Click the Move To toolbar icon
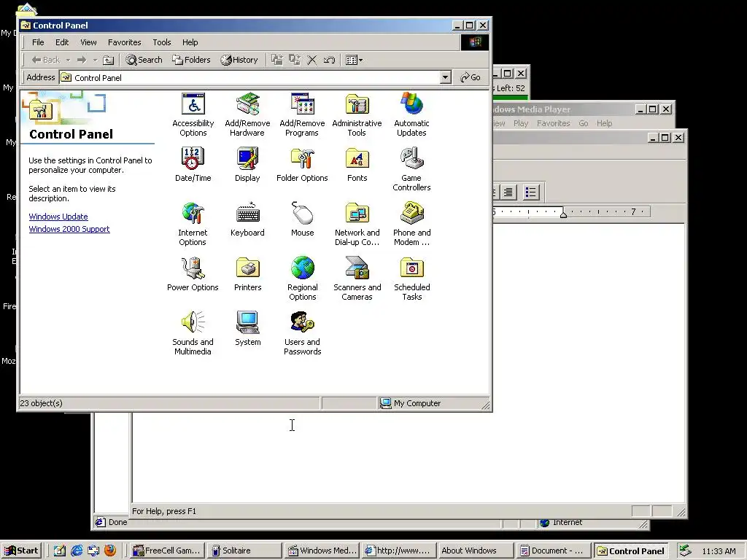 [x=276, y=60]
